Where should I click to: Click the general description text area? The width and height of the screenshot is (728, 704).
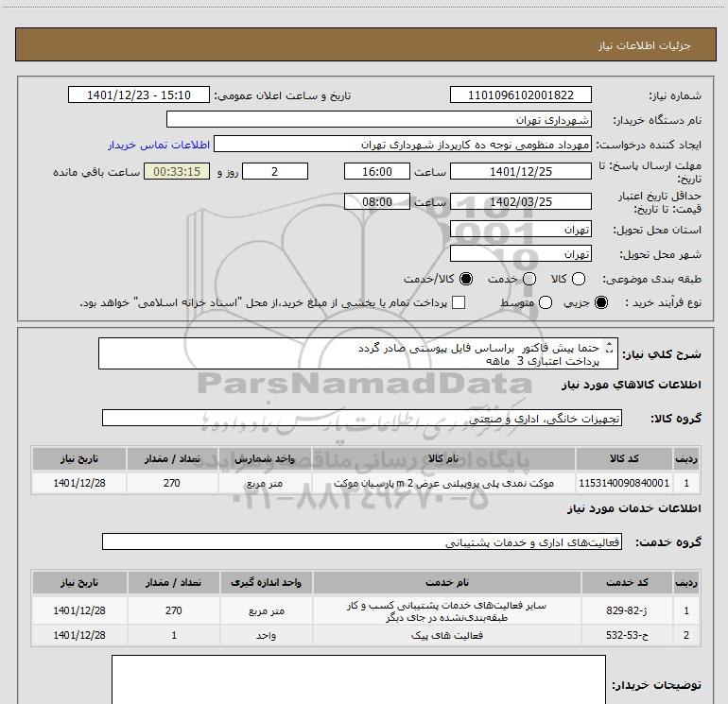click(x=358, y=354)
